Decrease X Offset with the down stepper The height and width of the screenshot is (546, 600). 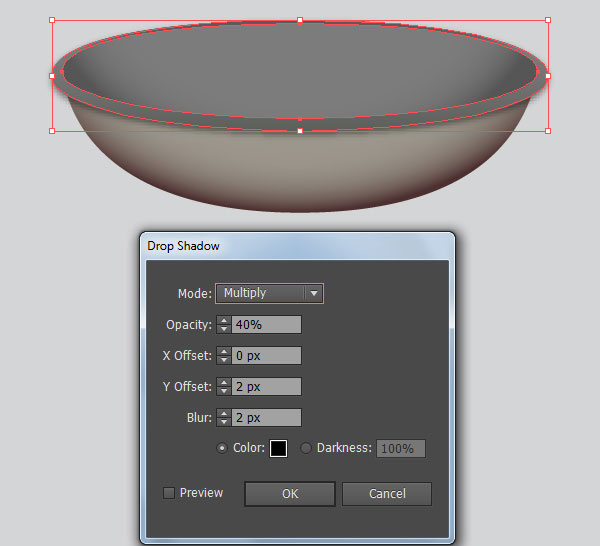[224, 360]
